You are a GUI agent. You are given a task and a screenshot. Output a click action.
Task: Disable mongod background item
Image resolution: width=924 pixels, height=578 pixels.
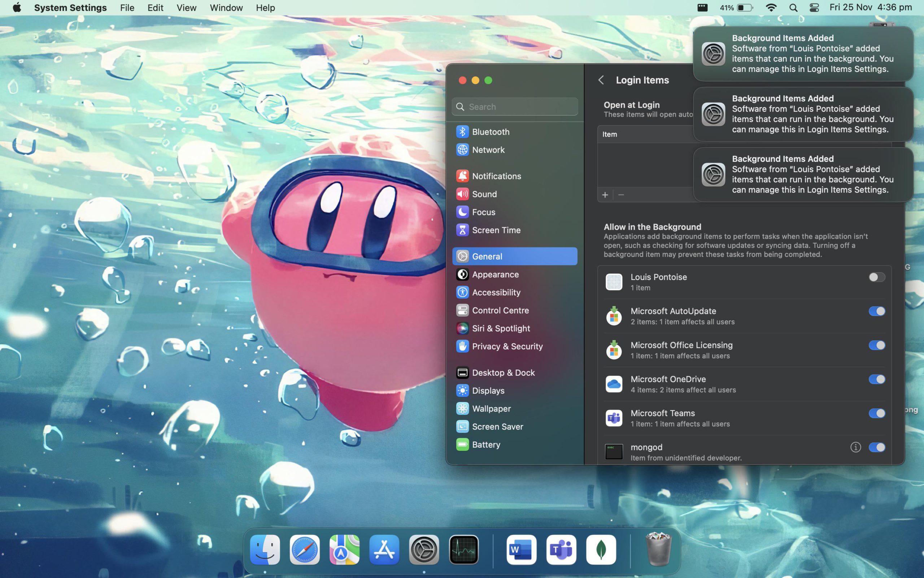(x=877, y=447)
